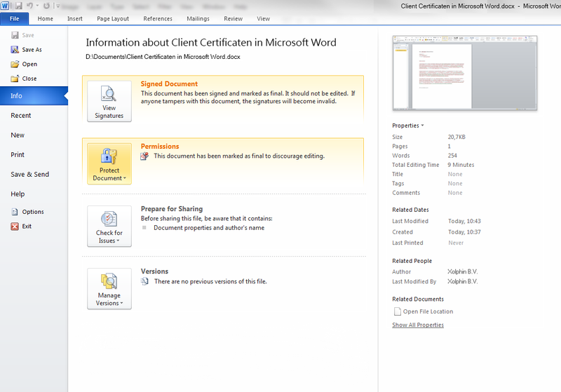Go to Save & Send section
This screenshot has height=392, width=561.
point(29,175)
